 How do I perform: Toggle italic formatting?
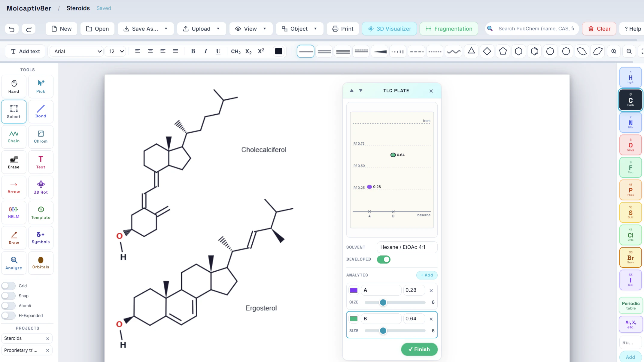click(x=205, y=51)
